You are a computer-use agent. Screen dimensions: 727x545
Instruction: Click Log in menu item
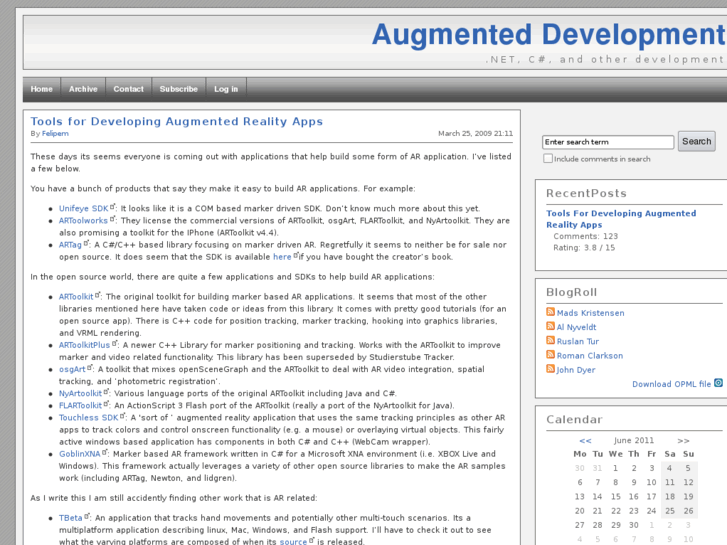click(226, 89)
